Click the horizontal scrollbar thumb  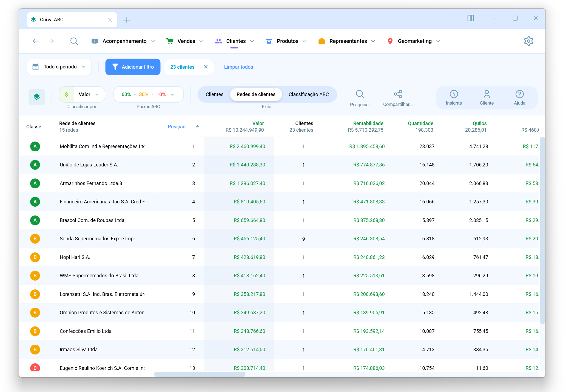(200, 374)
